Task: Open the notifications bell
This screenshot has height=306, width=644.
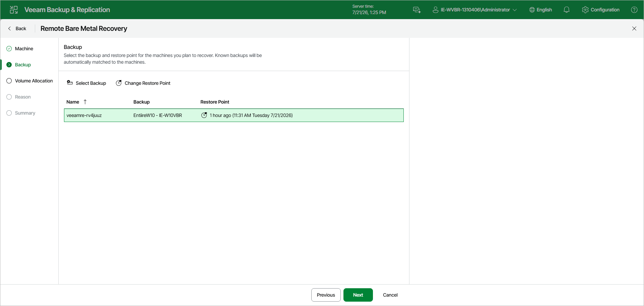Action: (x=566, y=10)
